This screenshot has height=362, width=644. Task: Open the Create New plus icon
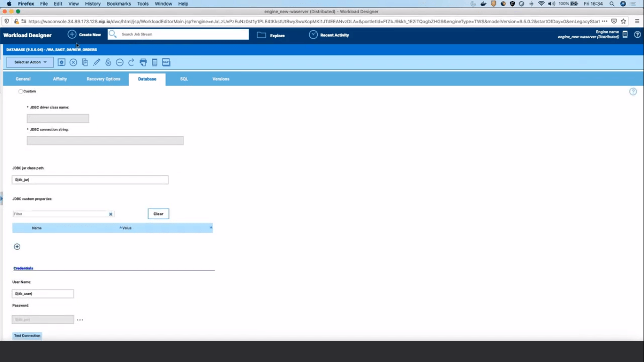point(72,34)
